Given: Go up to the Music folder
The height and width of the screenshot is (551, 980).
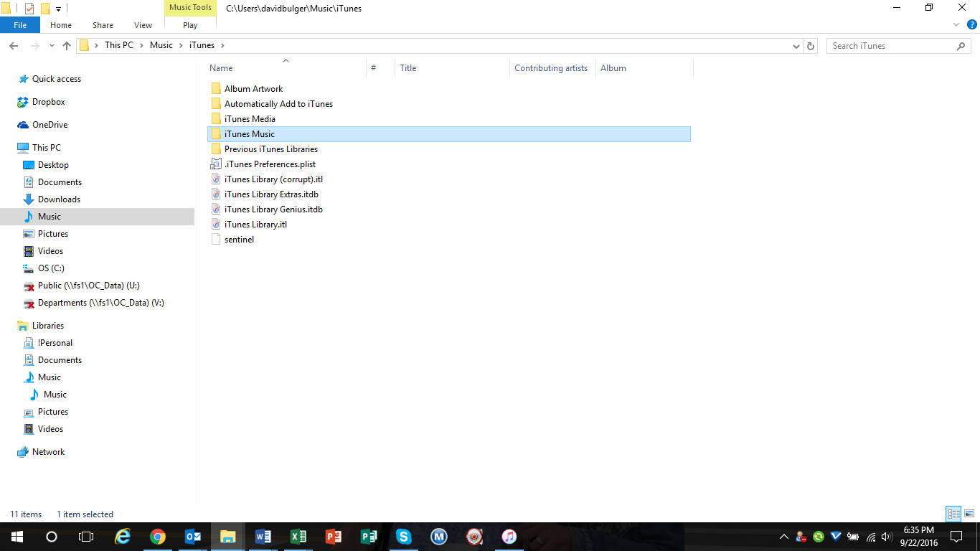Looking at the screenshot, I should point(67,45).
